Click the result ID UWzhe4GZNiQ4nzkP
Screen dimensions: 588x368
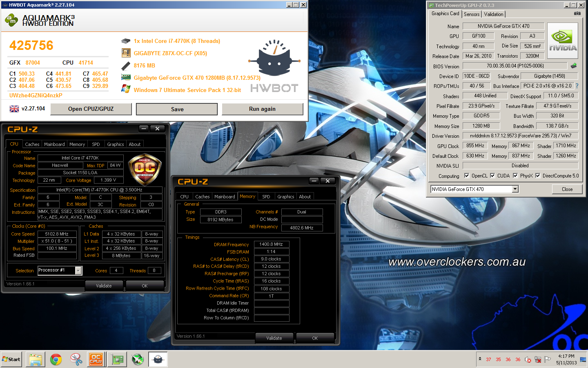(x=36, y=95)
